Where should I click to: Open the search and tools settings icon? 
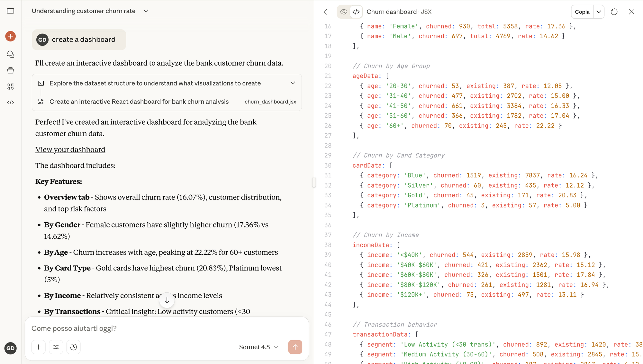56,347
